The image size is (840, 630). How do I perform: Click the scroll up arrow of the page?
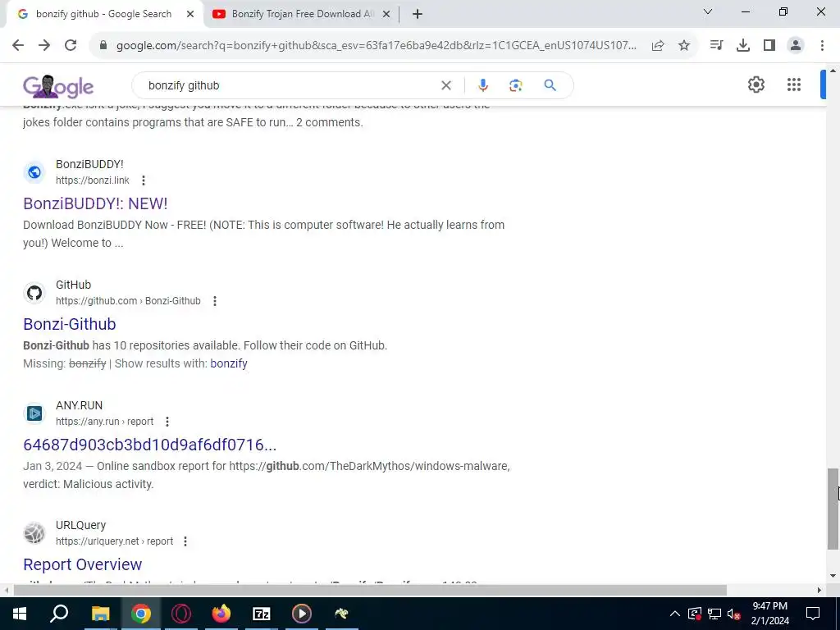click(833, 71)
